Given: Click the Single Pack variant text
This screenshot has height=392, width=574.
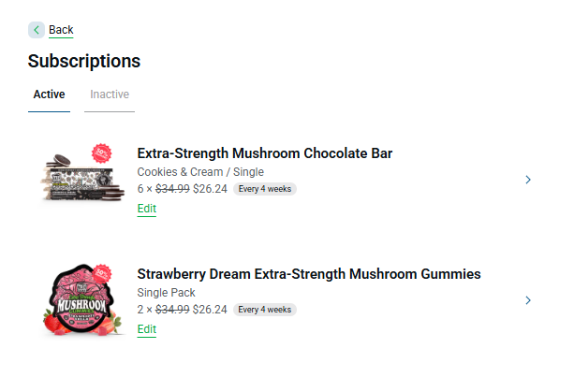Looking at the screenshot, I should tap(167, 293).
